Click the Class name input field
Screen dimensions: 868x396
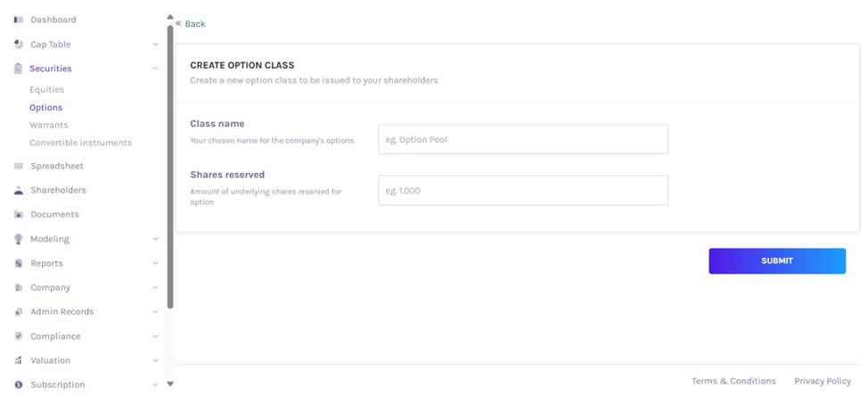523,139
